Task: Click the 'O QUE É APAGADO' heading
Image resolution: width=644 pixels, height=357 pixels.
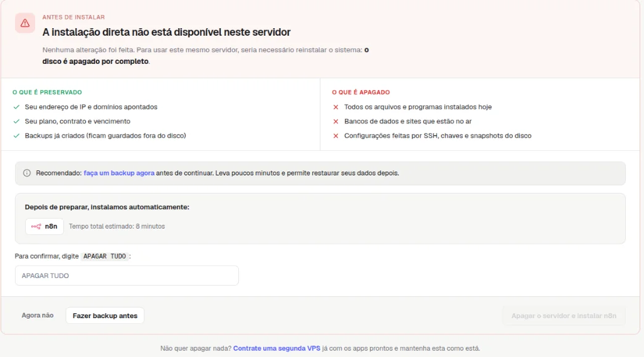Action: point(361,92)
